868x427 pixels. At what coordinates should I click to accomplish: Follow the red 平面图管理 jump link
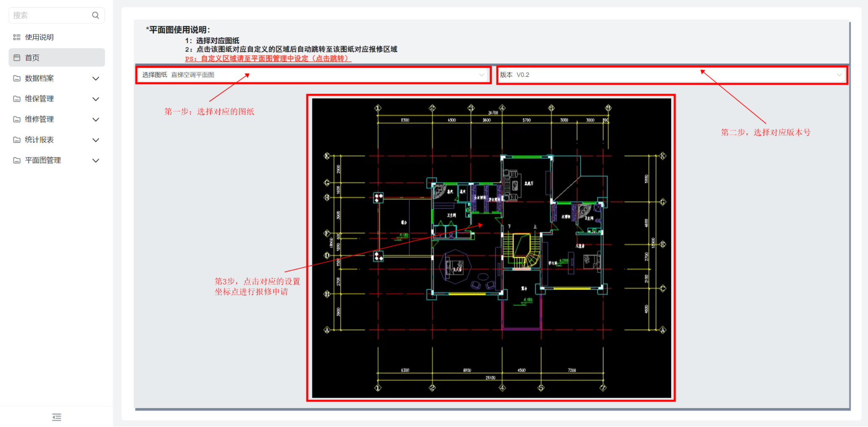268,59
